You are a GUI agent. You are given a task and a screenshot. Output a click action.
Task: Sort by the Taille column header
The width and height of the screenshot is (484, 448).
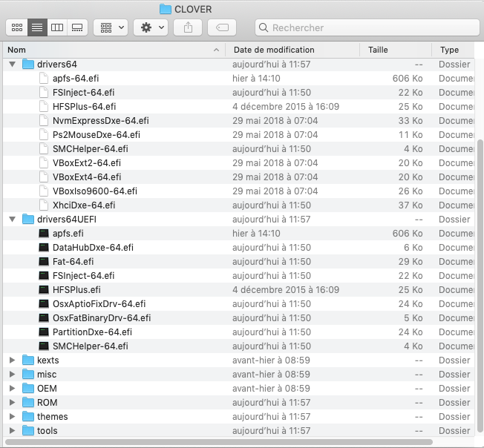(396, 50)
